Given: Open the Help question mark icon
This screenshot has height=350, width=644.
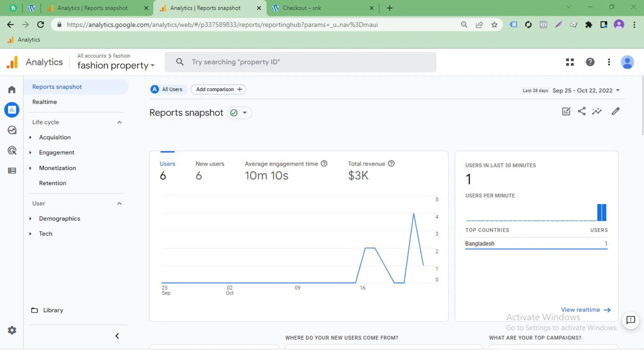Looking at the screenshot, I should (590, 62).
